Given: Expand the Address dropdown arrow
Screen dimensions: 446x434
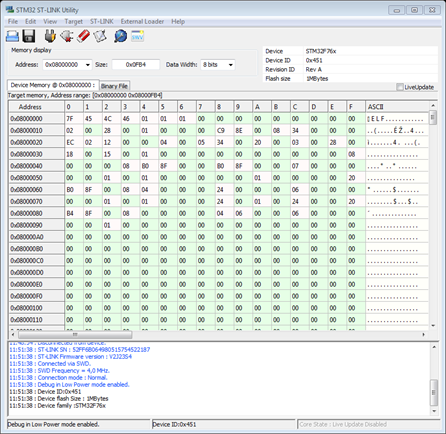Looking at the screenshot, I should [x=88, y=65].
